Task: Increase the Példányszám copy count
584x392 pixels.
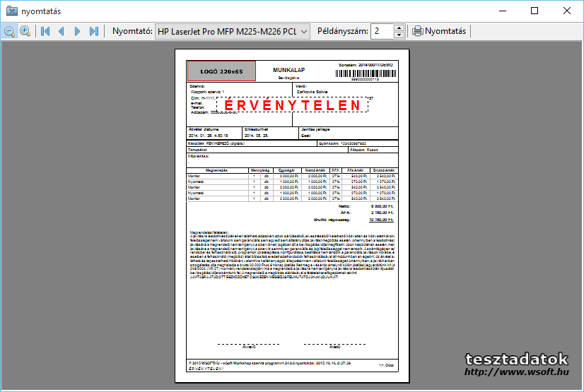Action: pos(399,28)
